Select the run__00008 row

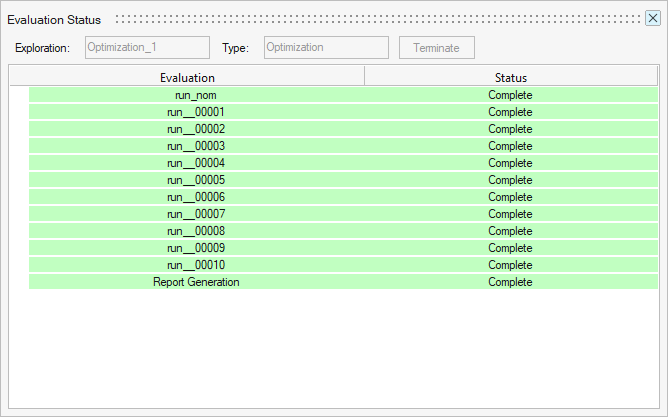click(196, 231)
